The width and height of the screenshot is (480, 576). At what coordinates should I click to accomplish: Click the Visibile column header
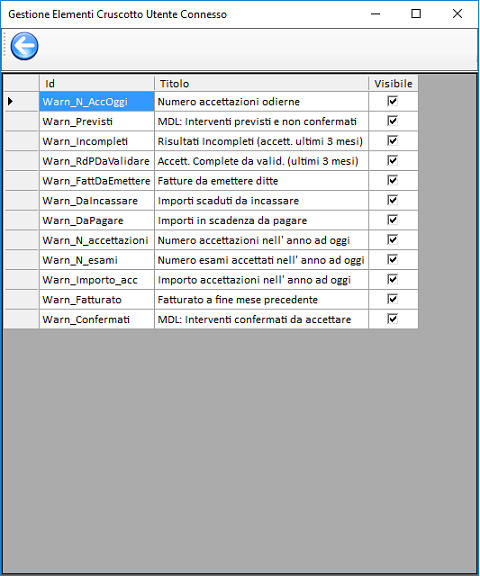click(x=393, y=83)
